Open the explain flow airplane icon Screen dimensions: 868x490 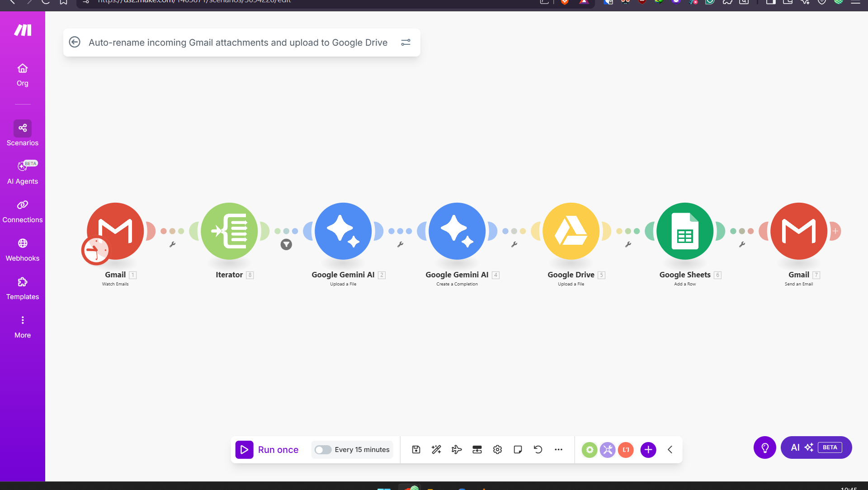457,450
